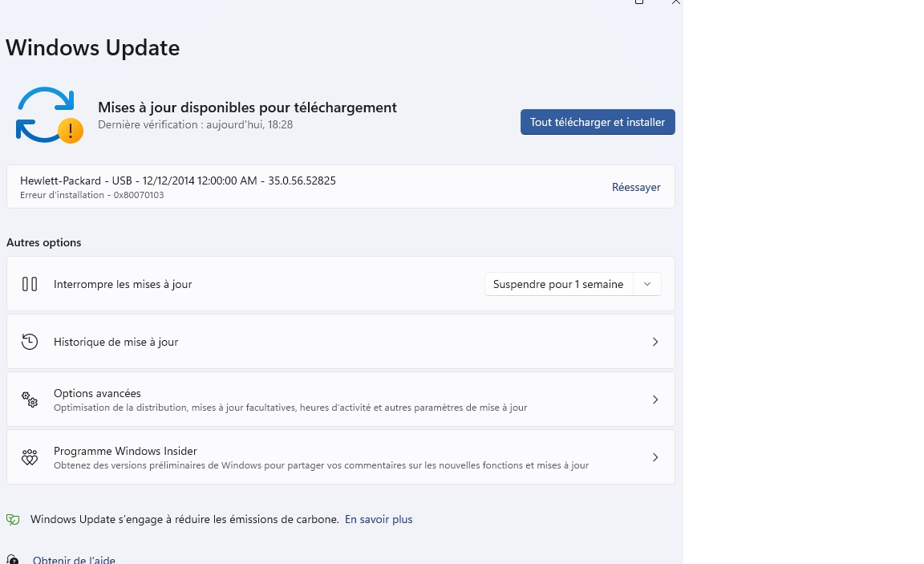Click the history clock icon

[30, 342]
